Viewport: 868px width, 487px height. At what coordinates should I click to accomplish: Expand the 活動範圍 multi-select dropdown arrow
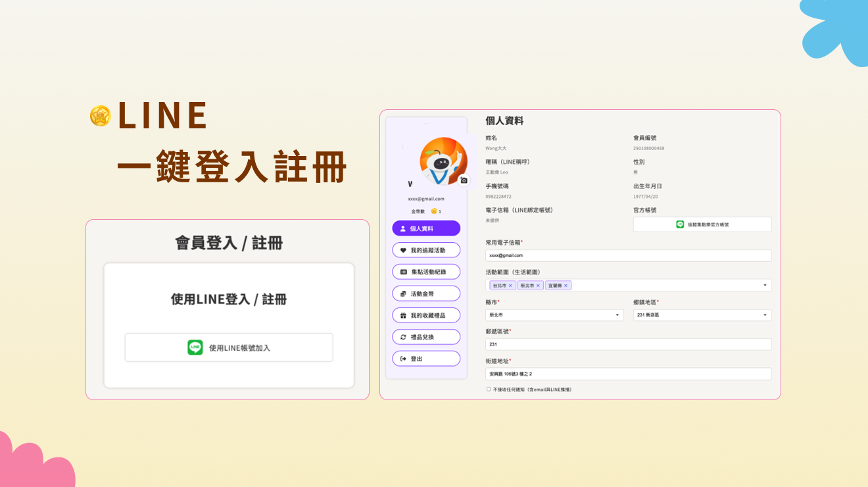[765, 286]
